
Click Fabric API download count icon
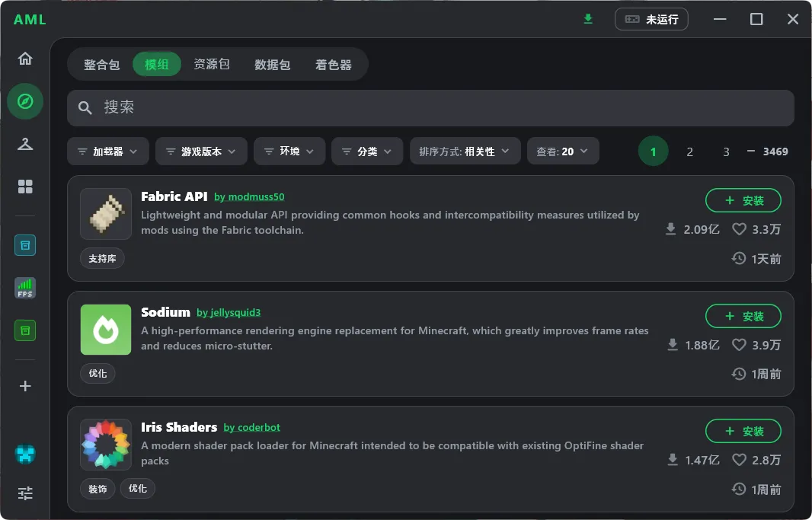point(670,229)
